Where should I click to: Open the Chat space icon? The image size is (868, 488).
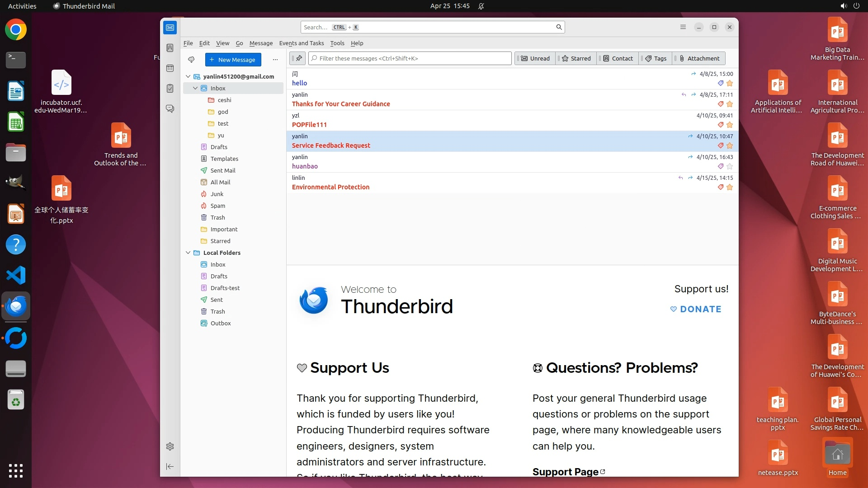coord(170,109)
